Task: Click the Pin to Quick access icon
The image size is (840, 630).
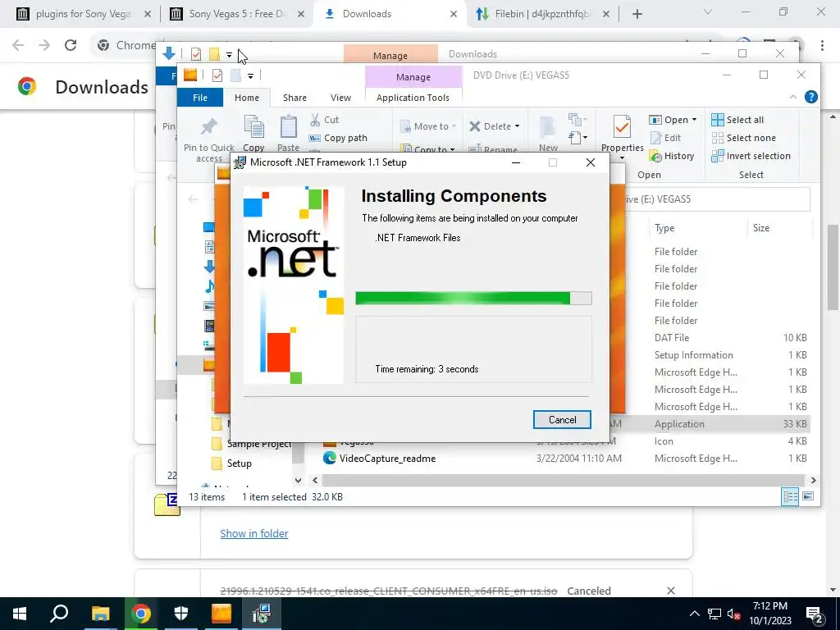Action: coord(209,127)
